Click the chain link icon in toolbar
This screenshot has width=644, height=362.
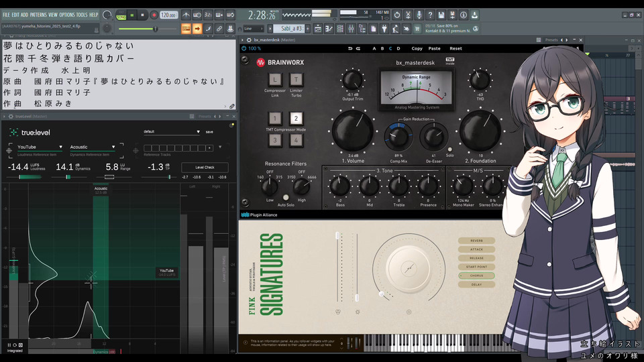point(219,29)
